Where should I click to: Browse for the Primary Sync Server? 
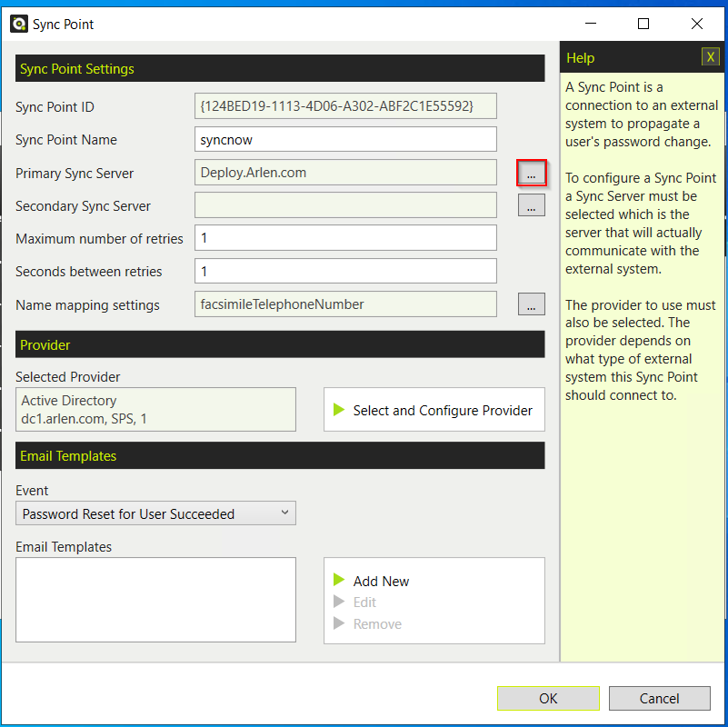(531, 174)
